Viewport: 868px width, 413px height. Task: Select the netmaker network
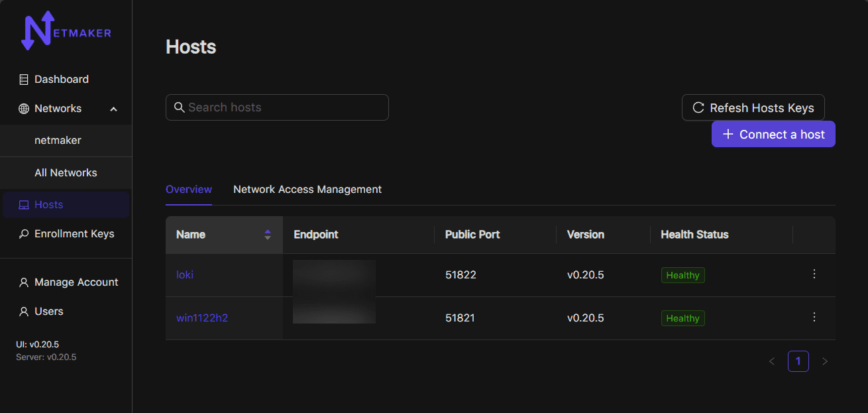[58, 141]
